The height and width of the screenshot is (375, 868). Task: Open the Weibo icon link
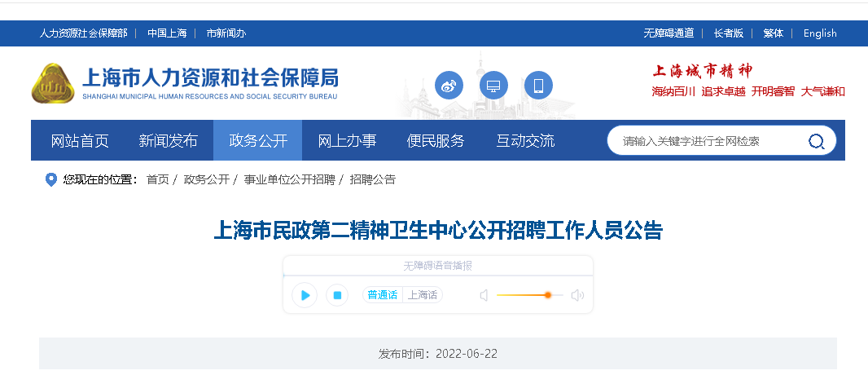click(449, 86)
